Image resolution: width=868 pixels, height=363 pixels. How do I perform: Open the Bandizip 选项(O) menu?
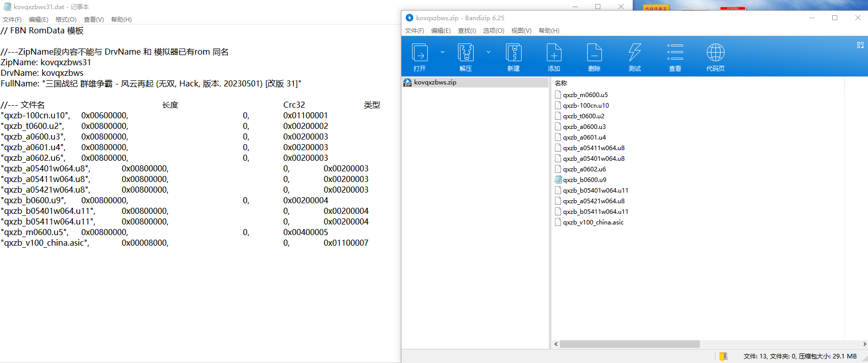click(494, 31)
